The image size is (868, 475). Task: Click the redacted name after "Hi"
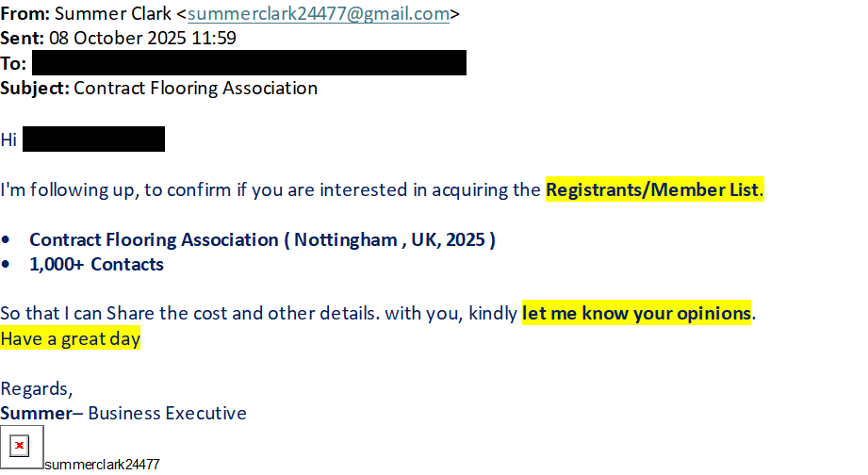pos(93,139)
